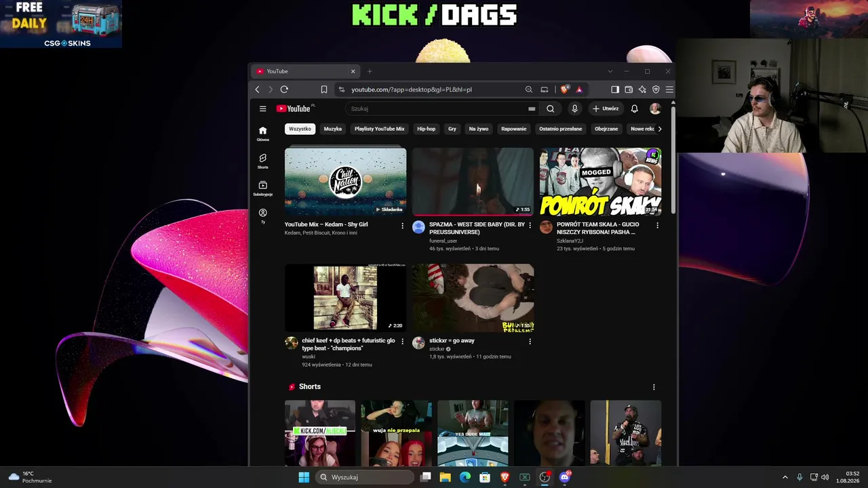
Task: Go back in the browser
Action: click(257, 89)
